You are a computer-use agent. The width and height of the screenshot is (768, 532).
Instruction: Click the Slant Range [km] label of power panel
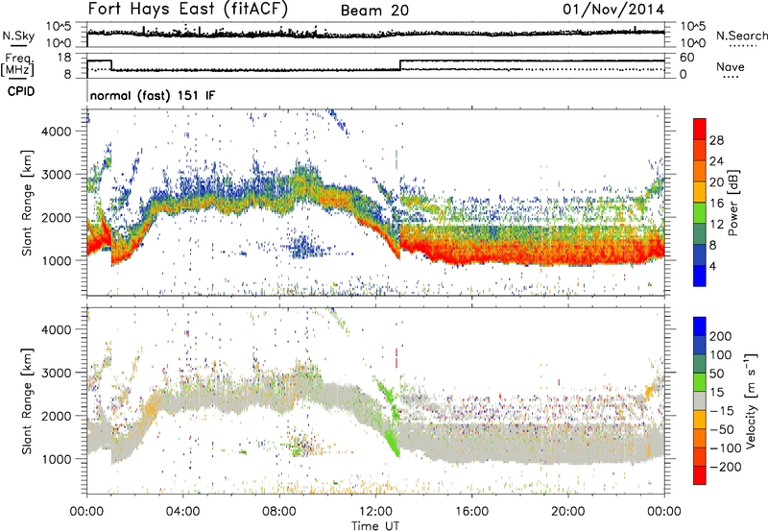(x=27, y=203)
